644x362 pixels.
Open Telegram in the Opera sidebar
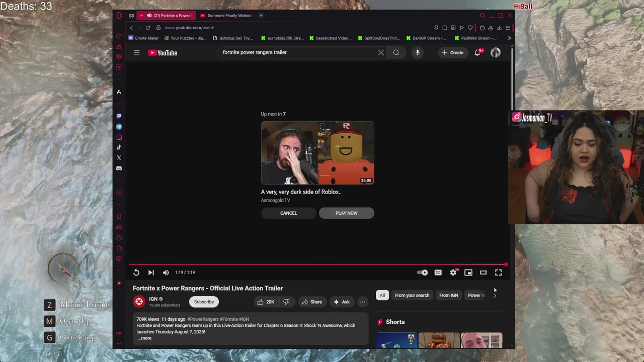(119, 127)
